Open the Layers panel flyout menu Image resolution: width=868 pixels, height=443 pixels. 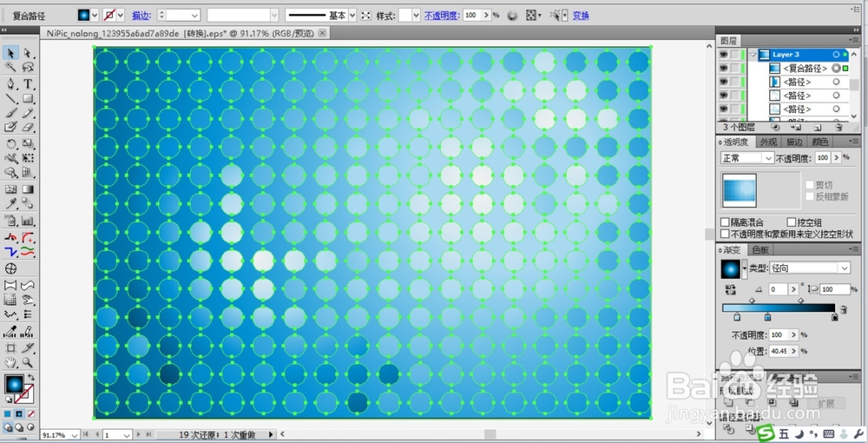coord(852,41)
